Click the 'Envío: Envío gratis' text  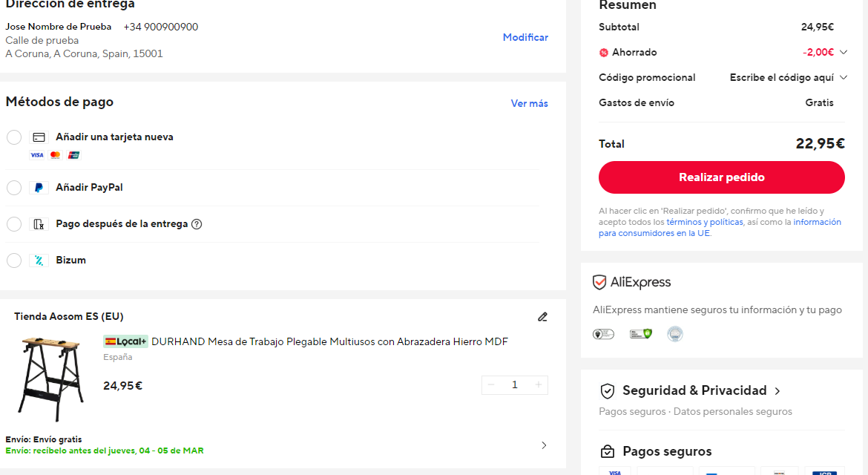click(x=44, y=439)
